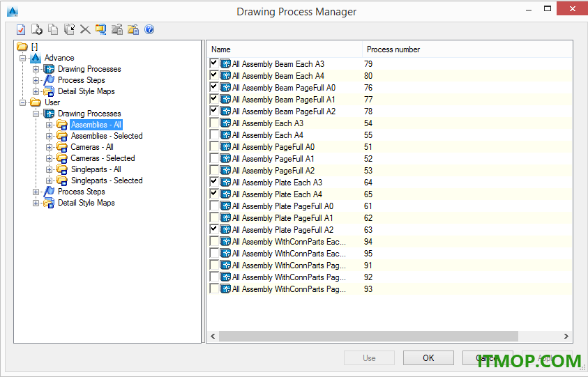The width and height of the screenshot is (588, 377).
Task: Click the Cameras - All folder icon
Action: pos(62,147)
